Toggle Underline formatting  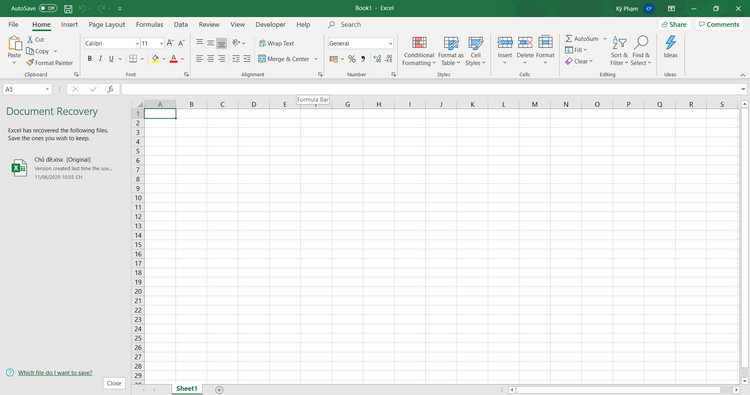(111, 59)
